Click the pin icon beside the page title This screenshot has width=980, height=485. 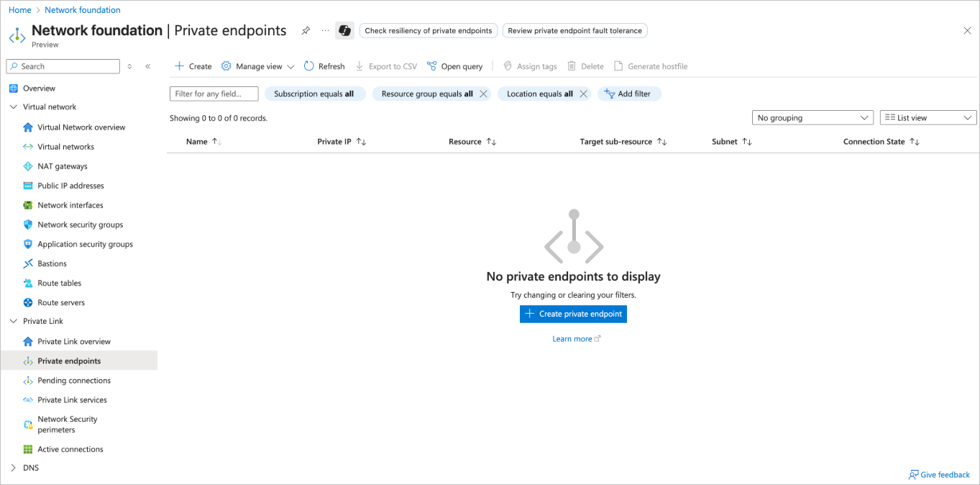click(x=306, y=31)
